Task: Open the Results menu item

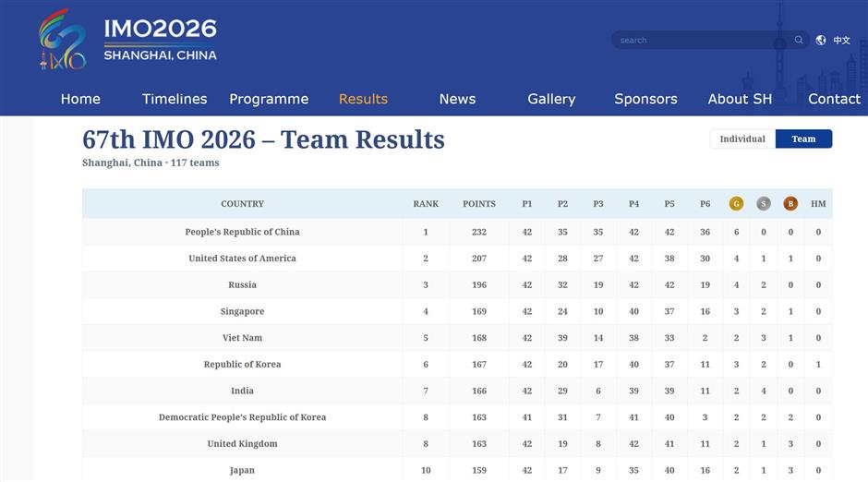Action: 363,99
